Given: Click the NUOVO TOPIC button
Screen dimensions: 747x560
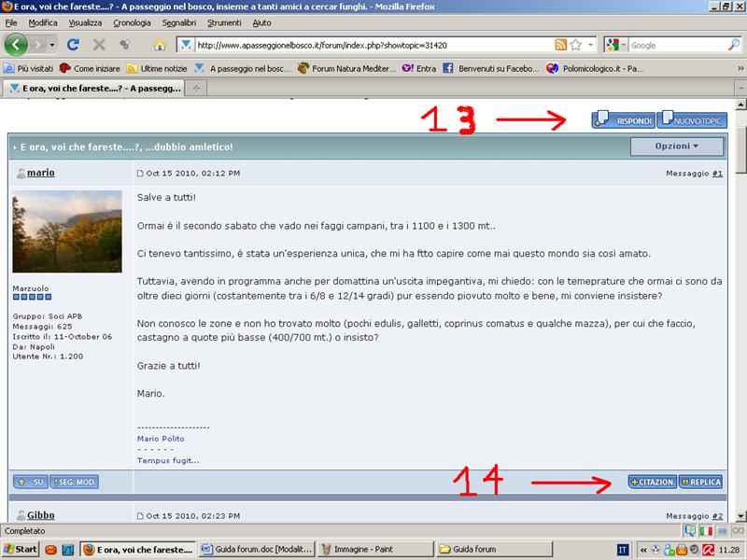Looking at the screenshot, I should coord(692,120).
